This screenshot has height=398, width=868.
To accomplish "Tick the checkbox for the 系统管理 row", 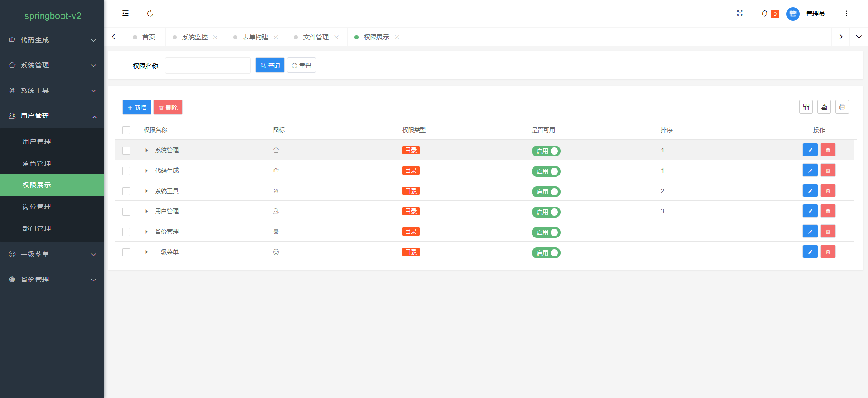I will click(126, 151).
